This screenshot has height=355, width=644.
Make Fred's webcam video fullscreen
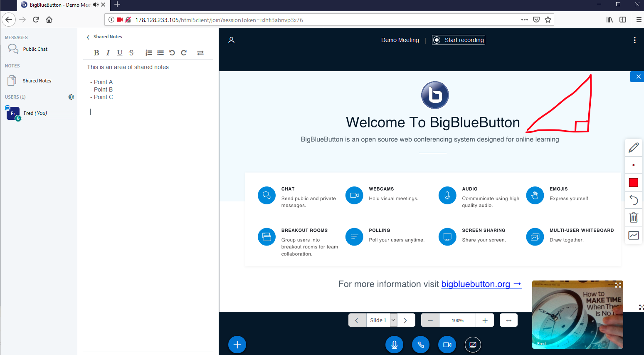[x=618, y=285]
